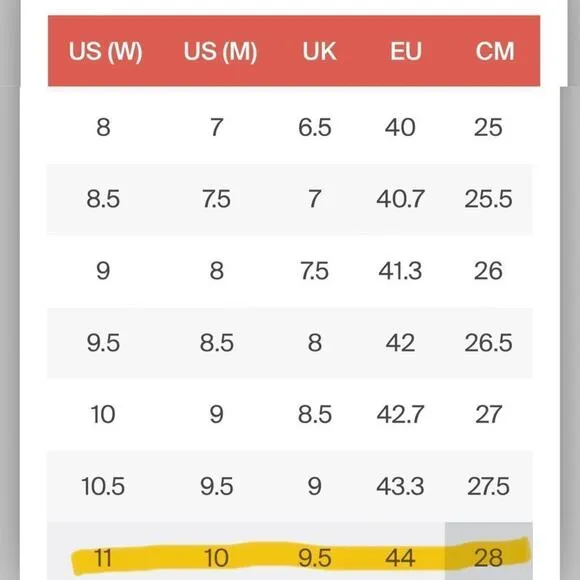
Task: Click EU size 42.7 cell
Action: pyautogui.click(x=400, y=414)
